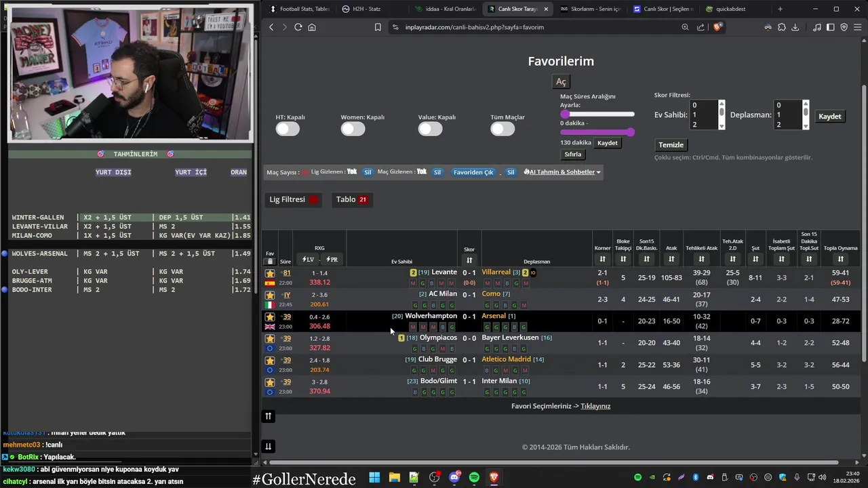Sort by Şut column arrows
This screenshot has width=868, height=488.
(755, 259)
